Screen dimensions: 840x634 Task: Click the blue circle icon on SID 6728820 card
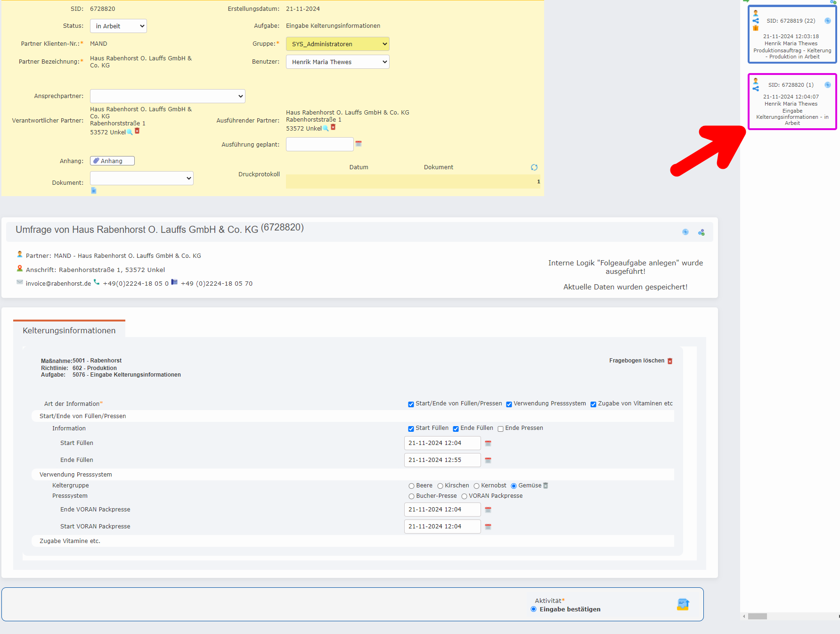pyautogui.click(x=828, y=85)
